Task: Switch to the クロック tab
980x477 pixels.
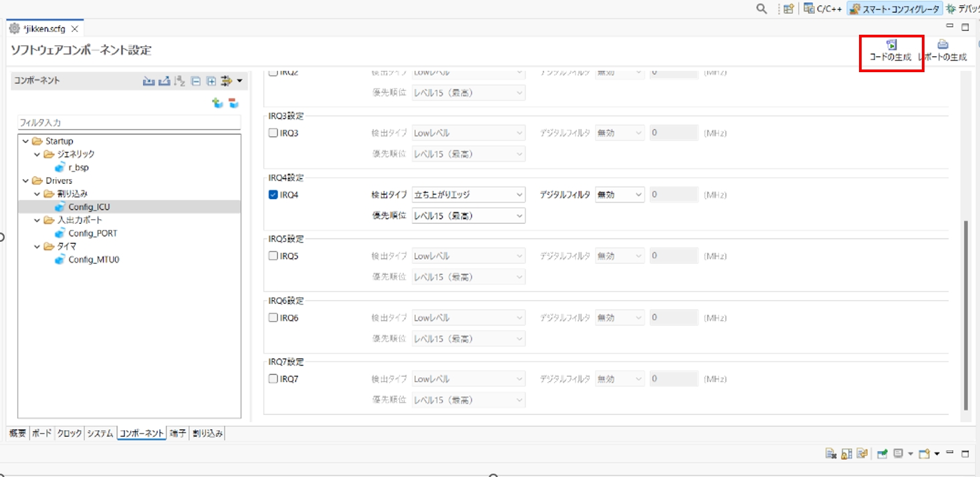Action: pos(70,434)
